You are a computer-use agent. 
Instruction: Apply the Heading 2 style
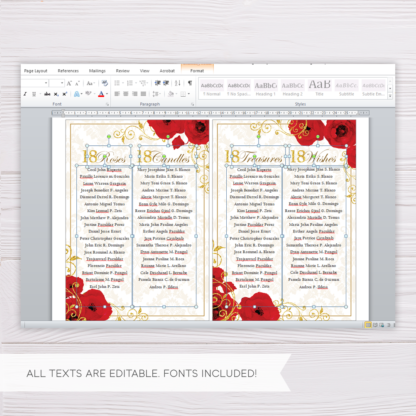pos(293,89)
